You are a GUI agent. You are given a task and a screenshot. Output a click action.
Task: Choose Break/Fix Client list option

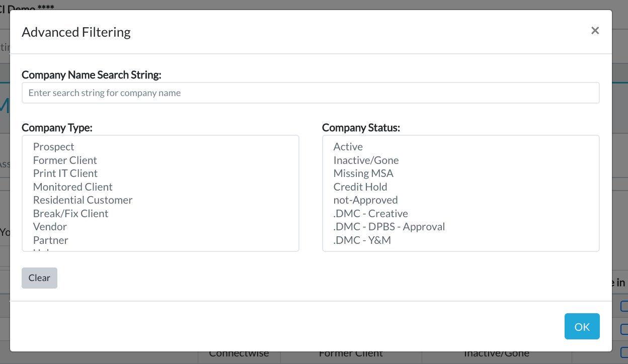(71, 214)
